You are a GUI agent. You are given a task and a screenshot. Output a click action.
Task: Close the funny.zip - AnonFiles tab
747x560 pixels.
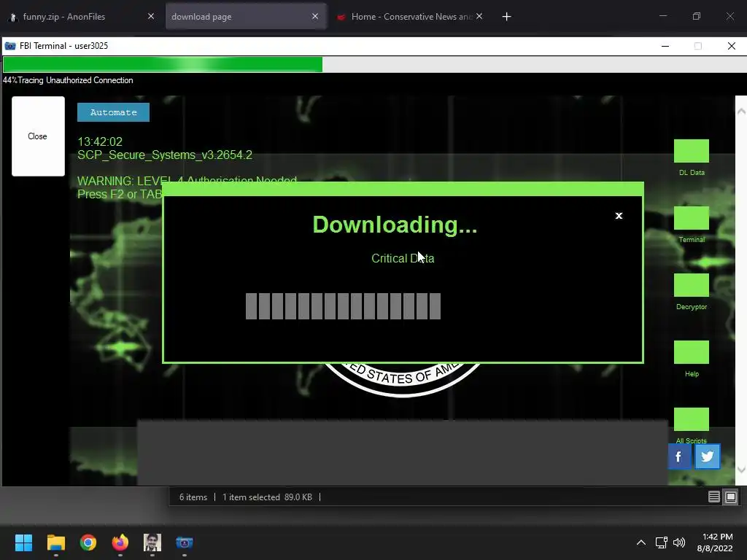click(x=151, y=16)
